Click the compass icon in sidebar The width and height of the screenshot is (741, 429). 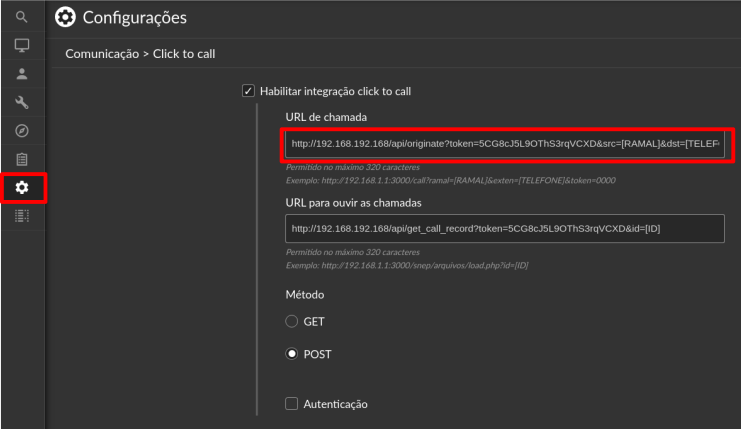click(22, 130)
